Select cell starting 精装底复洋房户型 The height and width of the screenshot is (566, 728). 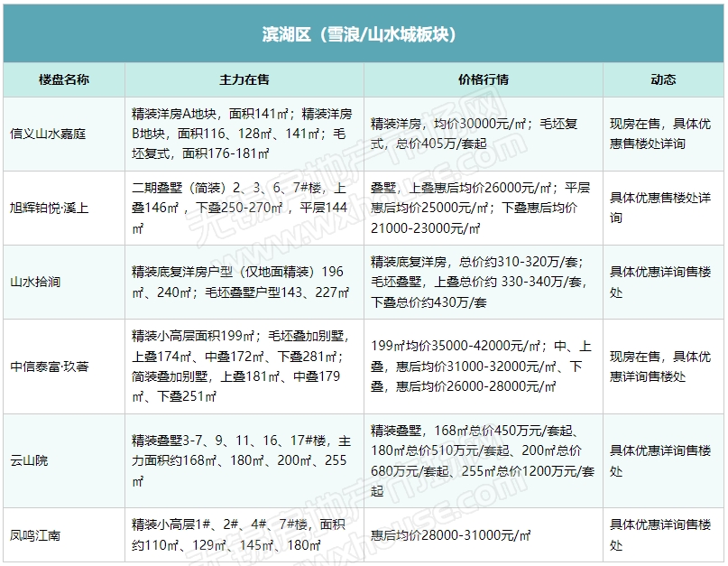[x=244, y=282]
